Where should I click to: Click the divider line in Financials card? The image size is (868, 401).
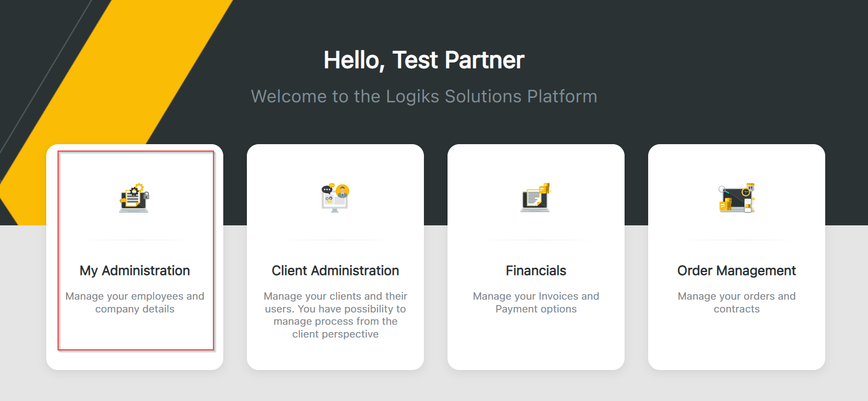pos(536,240)
